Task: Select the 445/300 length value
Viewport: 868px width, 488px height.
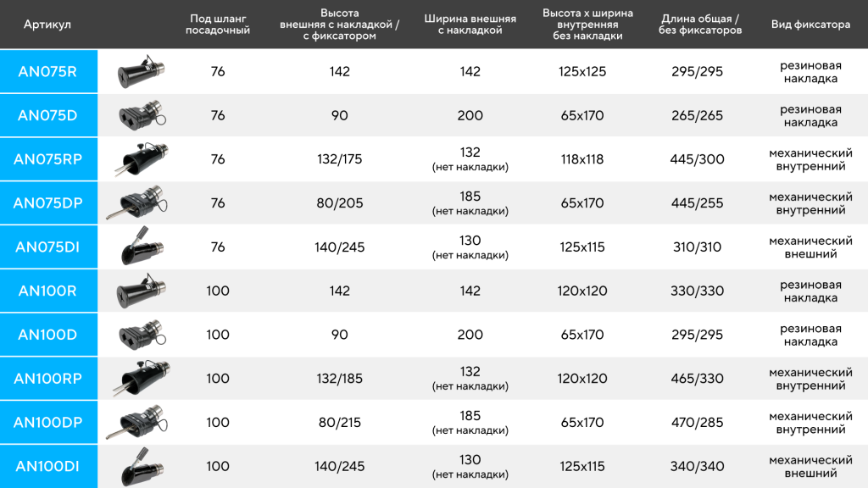Action: pos(697,159)
